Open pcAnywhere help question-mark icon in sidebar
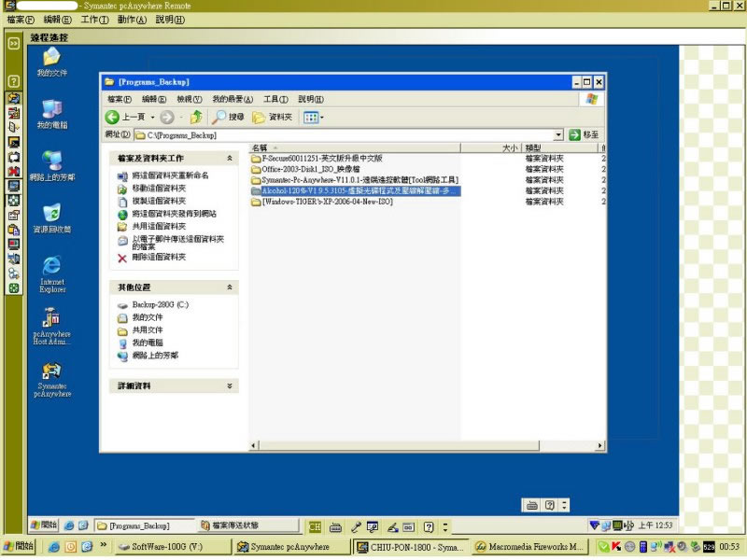747x560 pixels. 14,81
